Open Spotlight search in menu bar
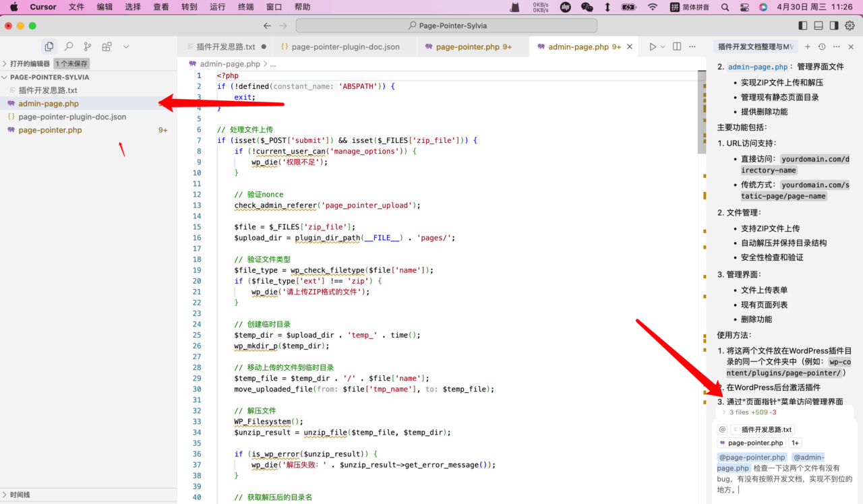 pos(725,7)
